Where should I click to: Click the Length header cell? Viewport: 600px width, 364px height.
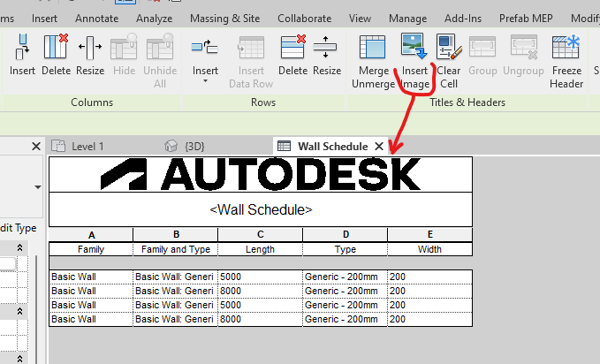click(260, 249)
